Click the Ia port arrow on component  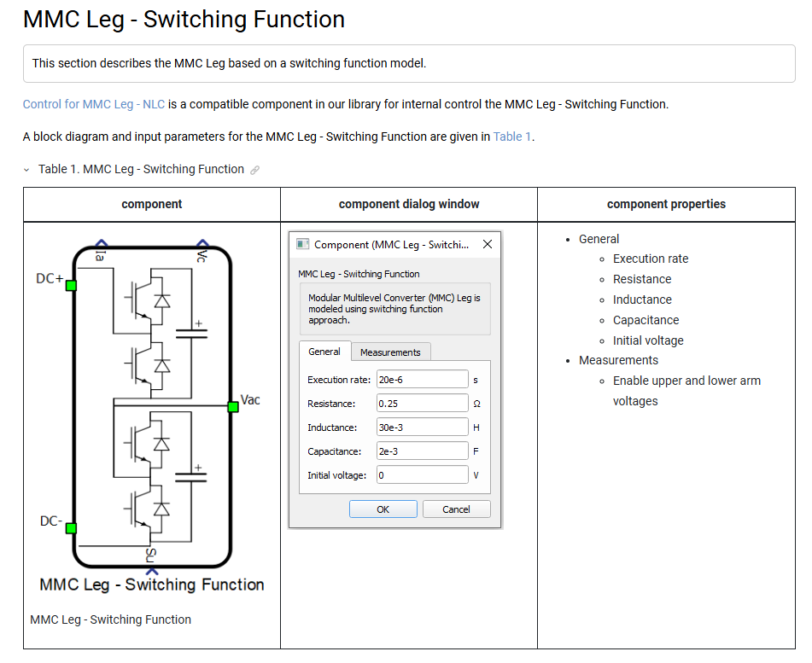[x=101, y=245]
